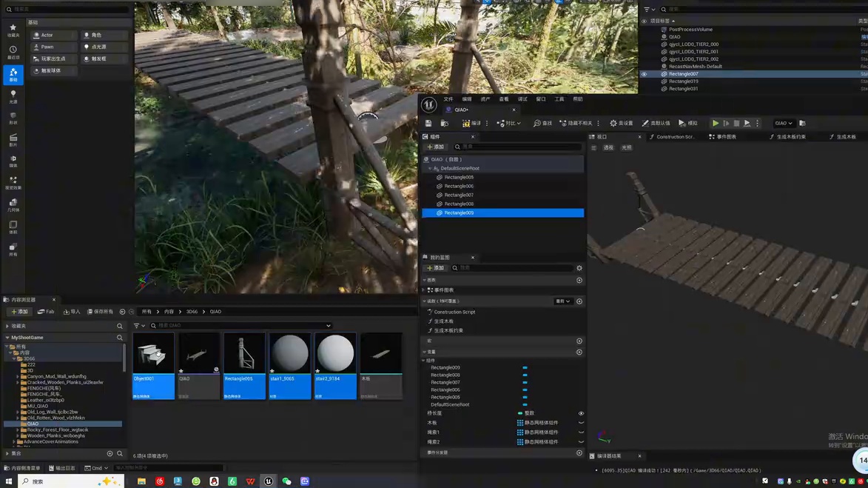Open the blueprint viewport hamburger options menu
Viewport: 868px width, 488px height.
click(x=594, y=148)
